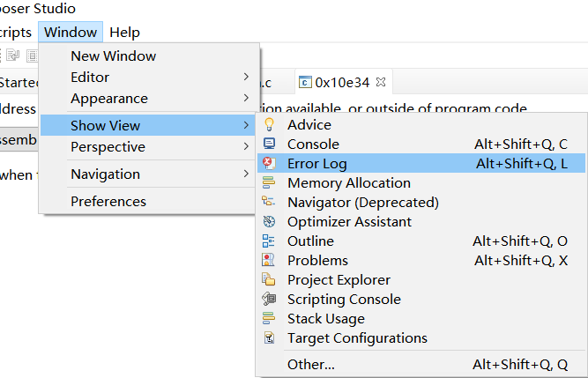Click the Outline view icon
This screenshot has height=378, width=588.
(x=270, y=241)
